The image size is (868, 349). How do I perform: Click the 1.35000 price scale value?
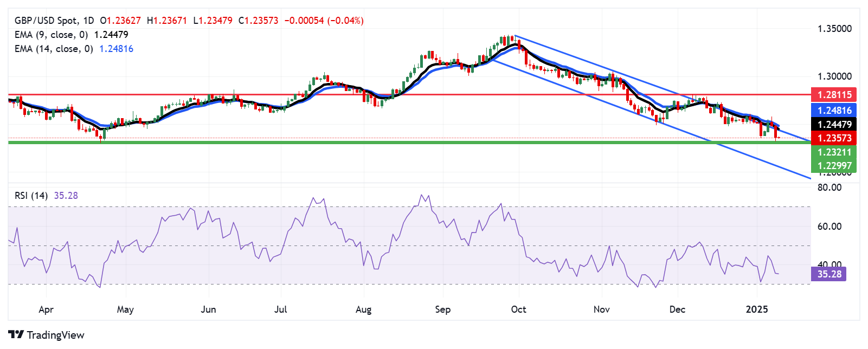click(834, 29)
